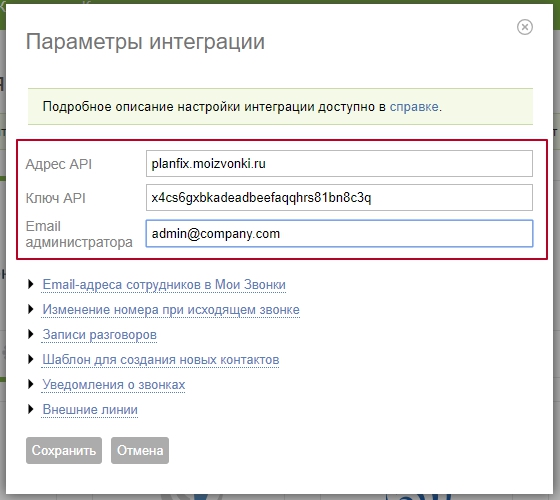
Task: Expand Уведомления о звонках arrow
Action: (31, 384)
